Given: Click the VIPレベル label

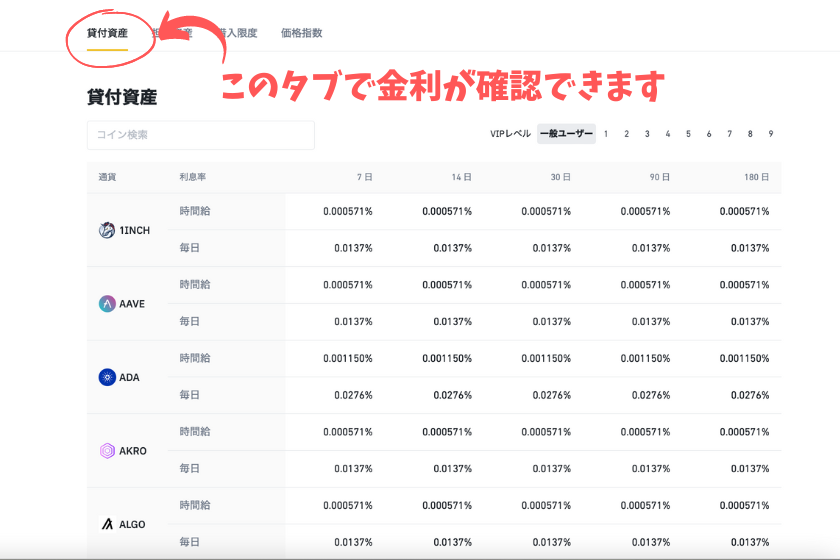Looking at the screenshot, I should (511, 134).
